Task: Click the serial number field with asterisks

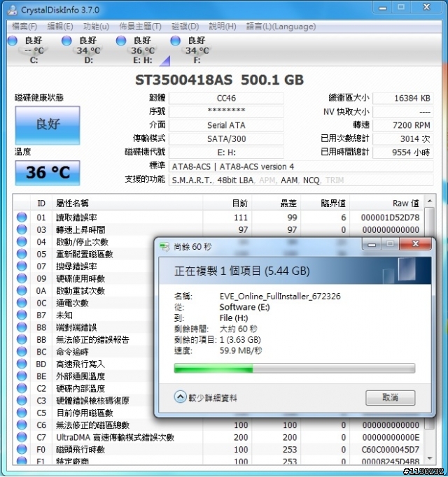Action: coord(226,112)
